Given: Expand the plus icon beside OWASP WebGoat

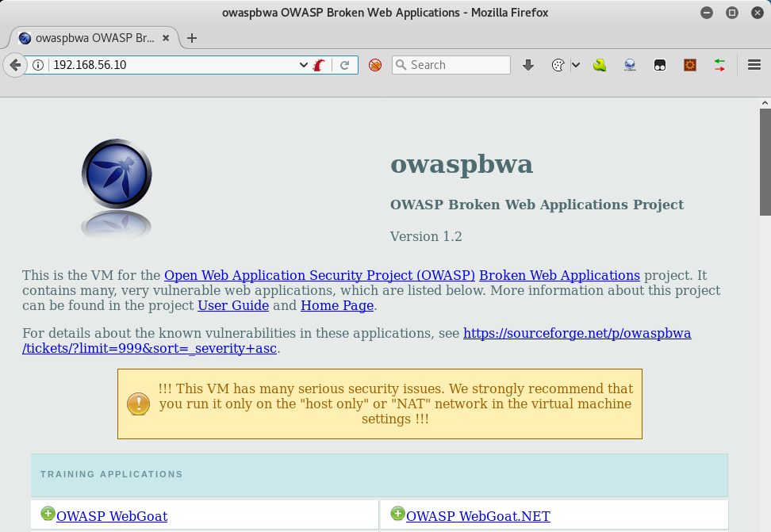Looking at the screenshot, I should [x=48, y=514].
